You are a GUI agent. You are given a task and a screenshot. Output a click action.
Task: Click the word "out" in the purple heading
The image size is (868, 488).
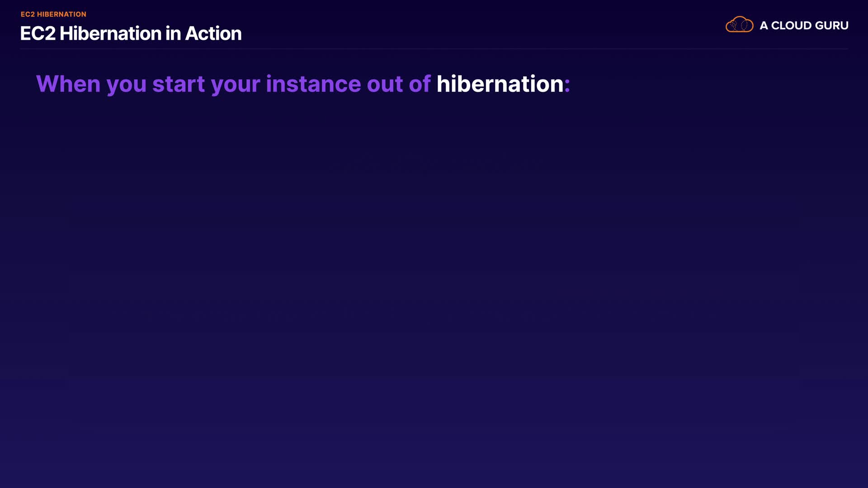(x=385, y=84)
